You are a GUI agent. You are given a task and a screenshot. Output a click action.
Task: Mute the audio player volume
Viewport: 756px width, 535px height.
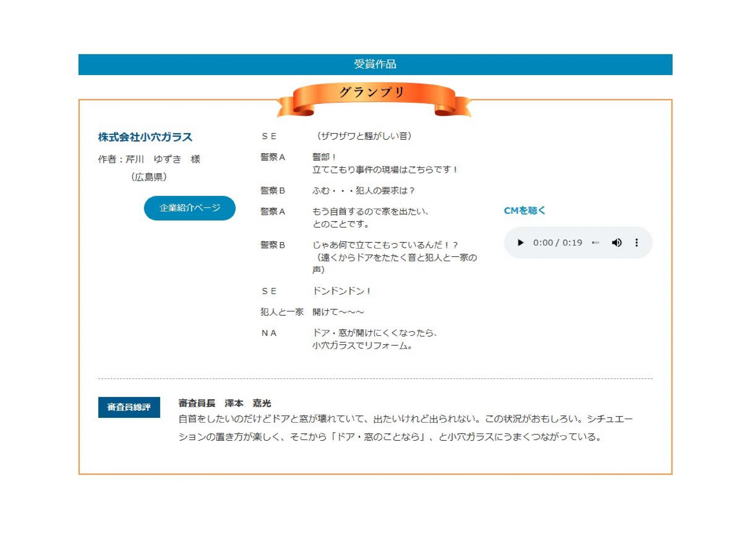click(617, 243)
